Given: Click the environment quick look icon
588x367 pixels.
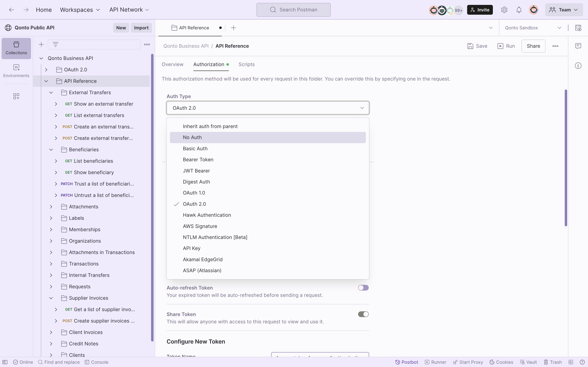Looking at the screenshot, I should [578, 28].
